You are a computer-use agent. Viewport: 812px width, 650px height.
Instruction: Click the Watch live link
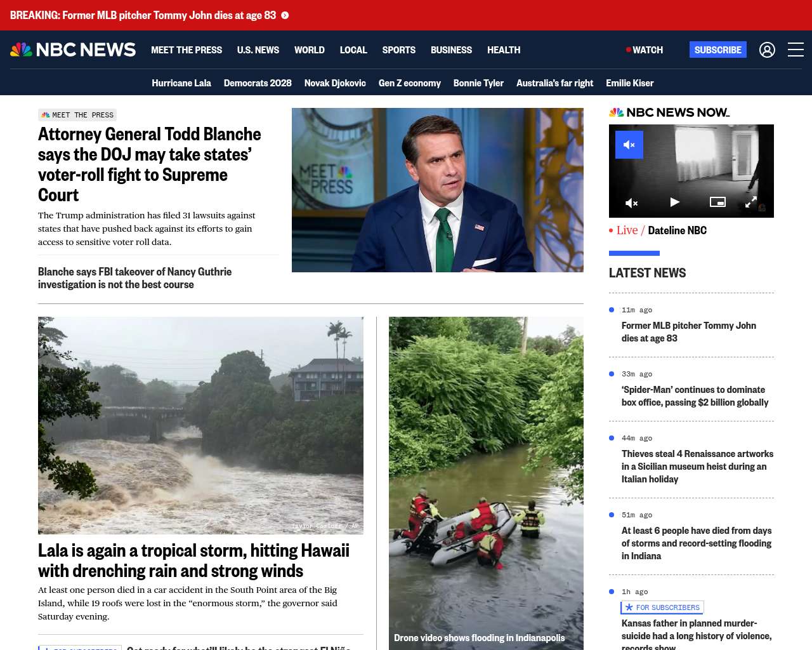(x=645, y=50)
